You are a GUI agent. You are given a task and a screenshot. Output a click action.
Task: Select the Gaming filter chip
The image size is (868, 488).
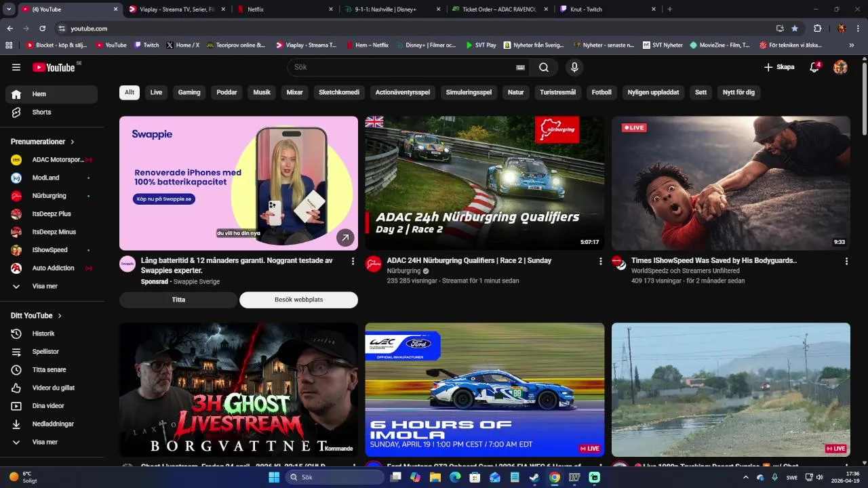189,92
